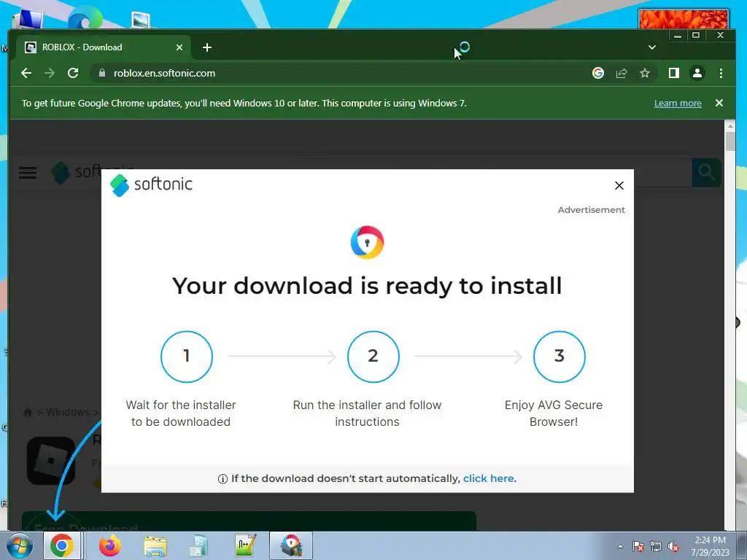Select the ROBLOX - Download tab
The height and width of the screenshot is (560, 747).
(x=104, y=47)
